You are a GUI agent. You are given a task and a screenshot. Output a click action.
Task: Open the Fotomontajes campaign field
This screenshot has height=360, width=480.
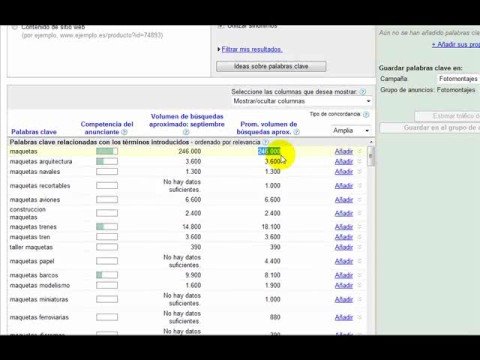(458, 79)
